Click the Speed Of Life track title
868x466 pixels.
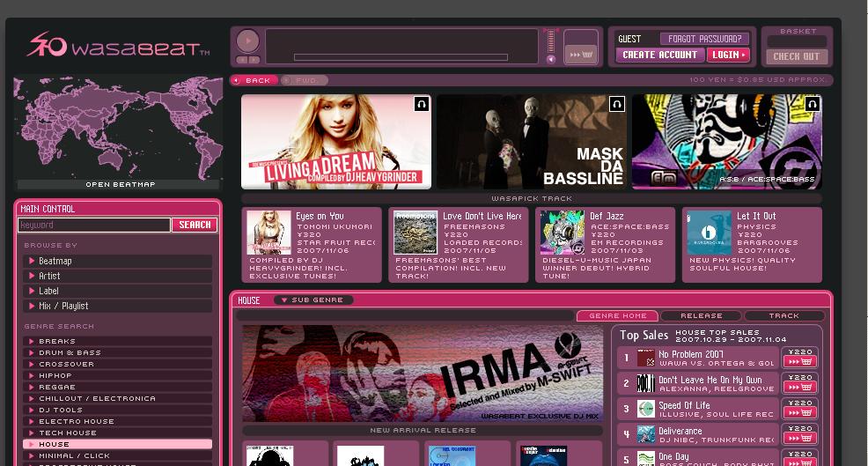[x=684, y=405]
